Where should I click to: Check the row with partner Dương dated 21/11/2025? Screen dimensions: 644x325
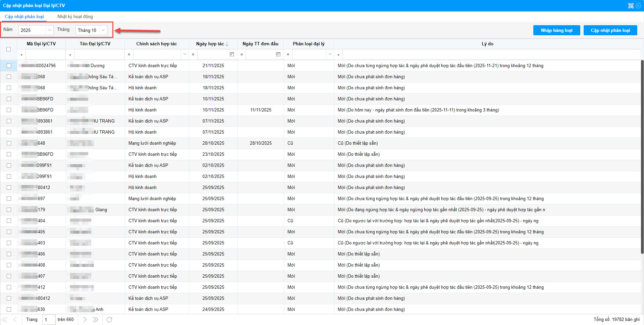point(9,66)
